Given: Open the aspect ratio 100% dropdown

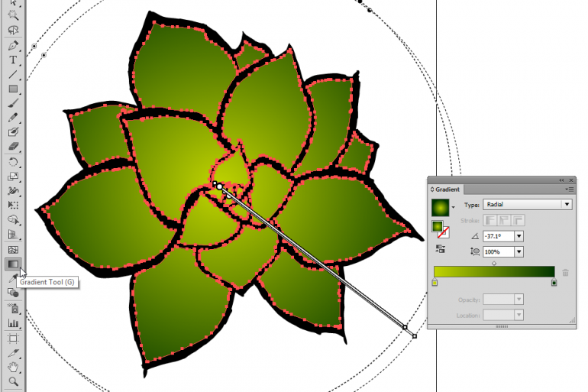Looking at the screenshot, I should tap(519, 251).
